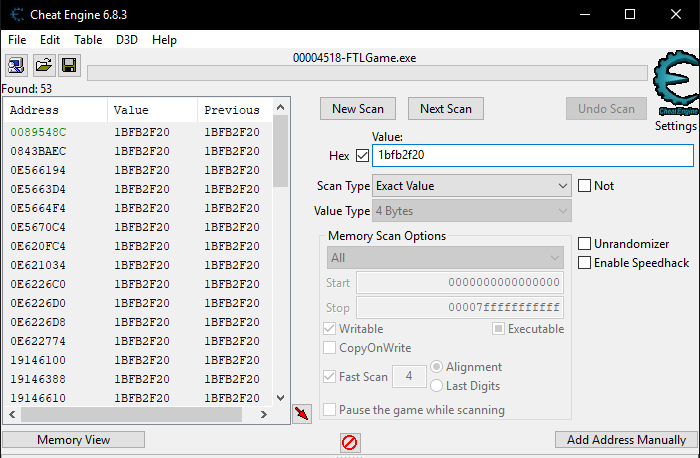Open the Scan Type dropdown
The width and height of the screenshot is (700, 458).
click(472, 186)
